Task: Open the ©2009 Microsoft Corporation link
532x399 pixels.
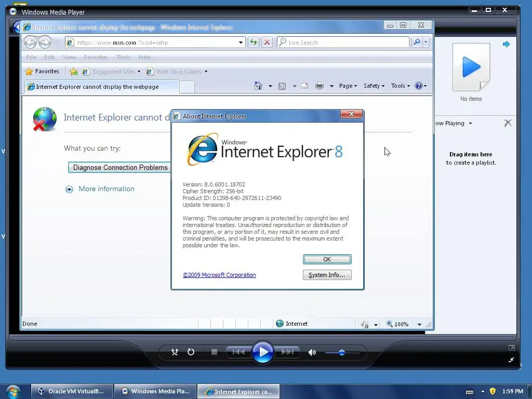Action: click(219, 275)
